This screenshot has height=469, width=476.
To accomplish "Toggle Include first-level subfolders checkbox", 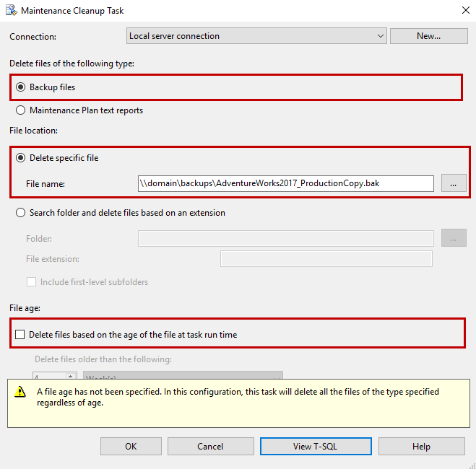I will pos(31,282).
